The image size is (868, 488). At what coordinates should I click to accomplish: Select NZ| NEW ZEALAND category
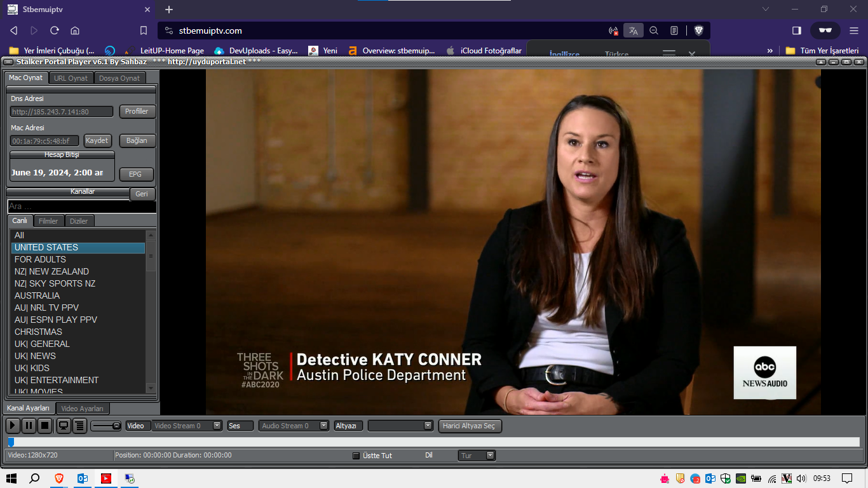click(78, 271)
